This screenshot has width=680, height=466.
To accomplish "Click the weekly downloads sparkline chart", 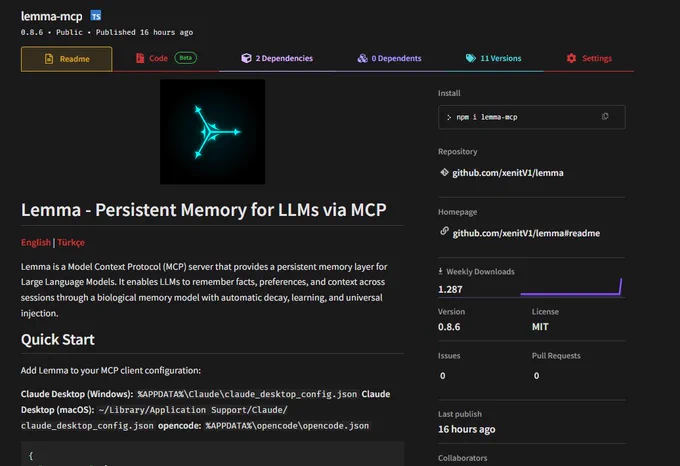I will [x=571, y=287].
